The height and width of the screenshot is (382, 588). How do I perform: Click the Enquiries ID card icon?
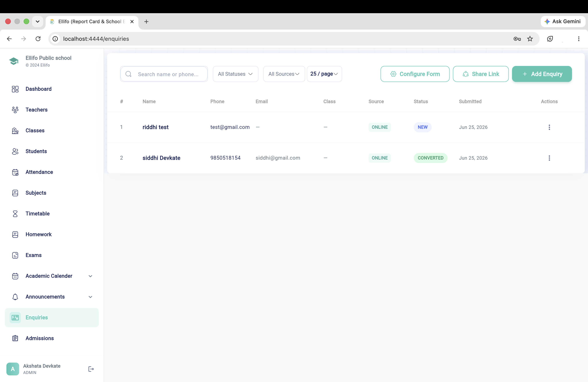click(15, 318)
